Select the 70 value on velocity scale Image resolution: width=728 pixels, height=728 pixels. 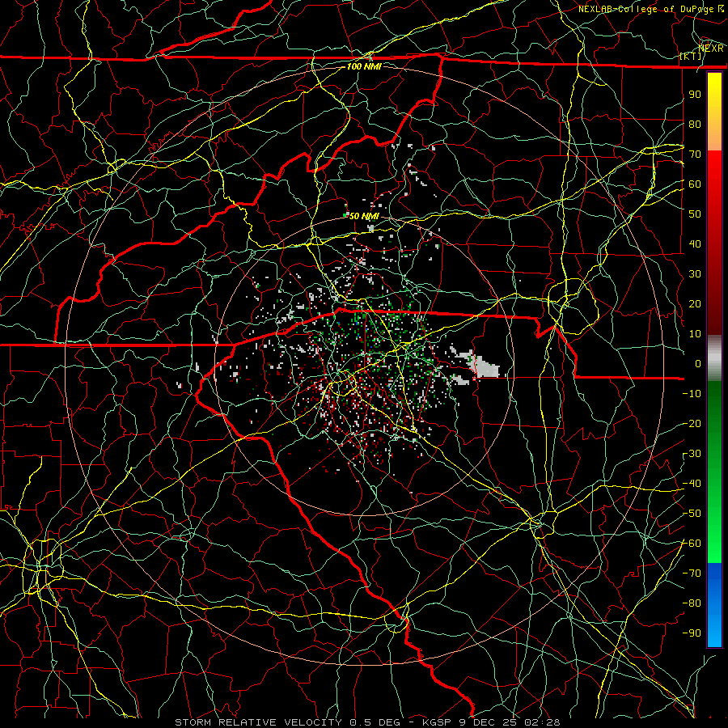coord(695,154)
